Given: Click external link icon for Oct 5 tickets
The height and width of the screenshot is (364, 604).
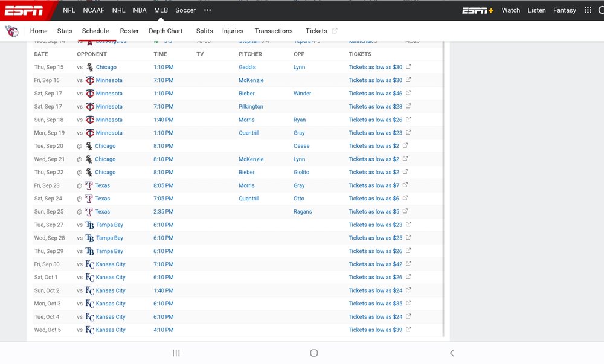Looking at the screenshot, I should click(x=408, y=330).
